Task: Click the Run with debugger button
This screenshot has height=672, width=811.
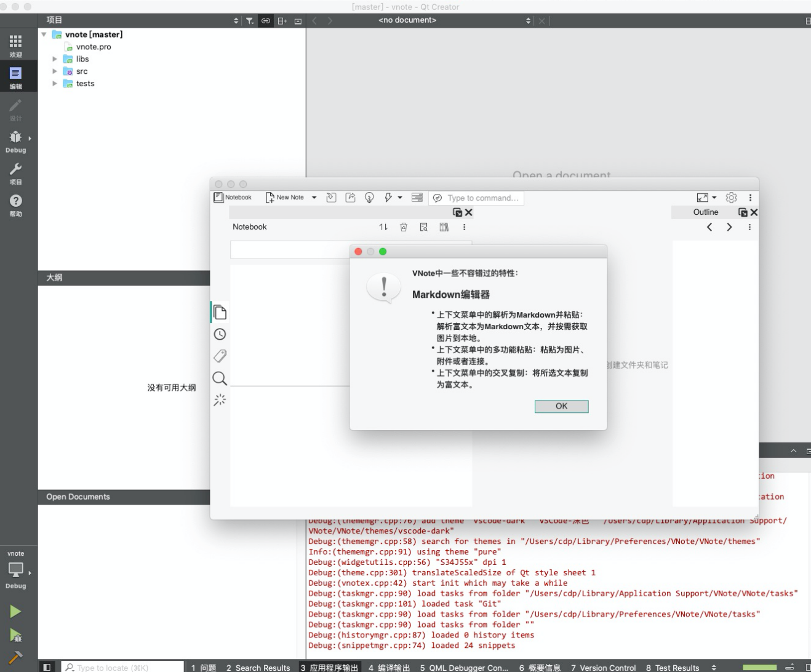Action: click(x=15, y=635)
